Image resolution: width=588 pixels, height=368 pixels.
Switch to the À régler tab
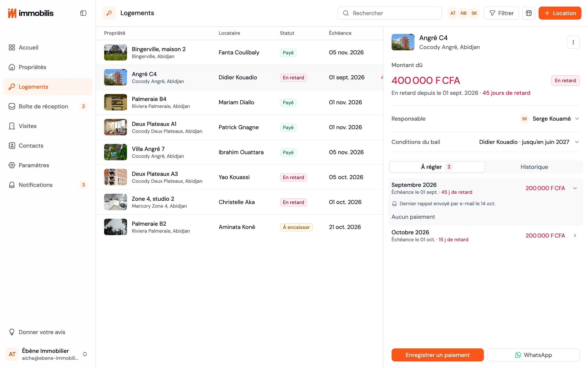[437, 167]
